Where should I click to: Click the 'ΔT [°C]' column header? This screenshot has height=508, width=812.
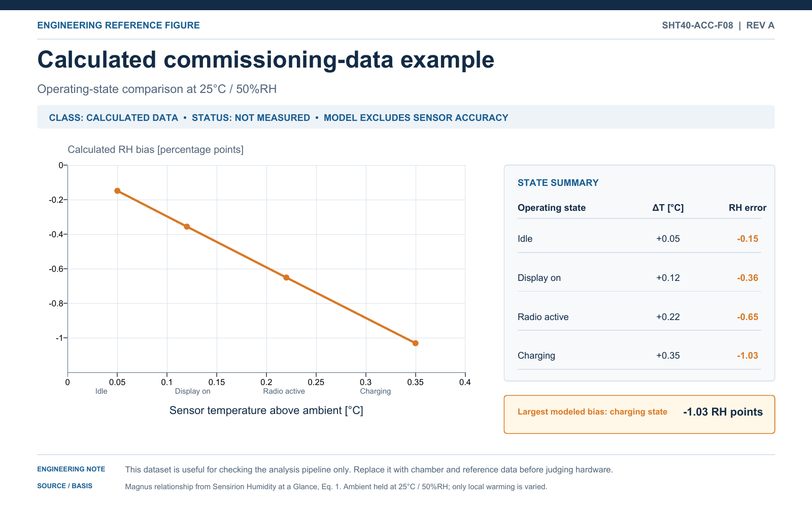pos(668,208)
